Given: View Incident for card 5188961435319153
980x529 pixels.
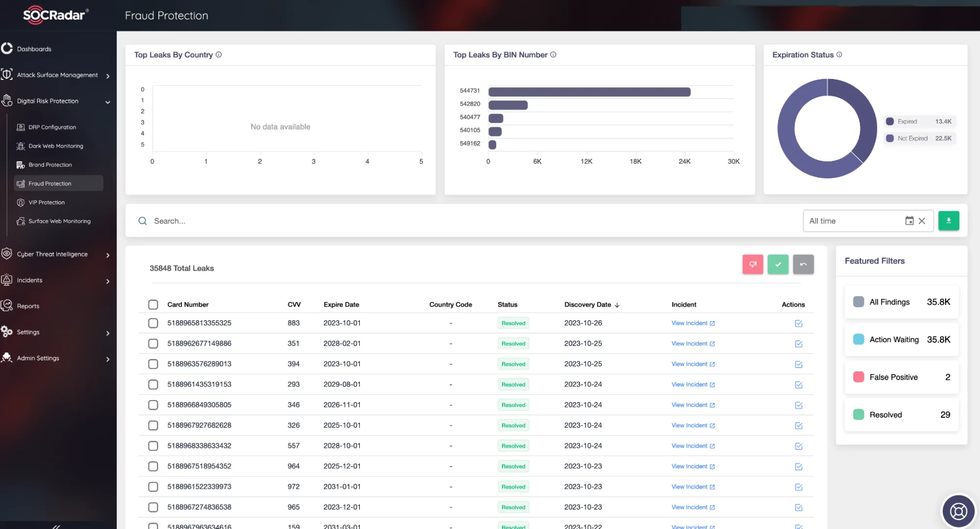Looking at the screenshot, I should (x=693, y=384).
